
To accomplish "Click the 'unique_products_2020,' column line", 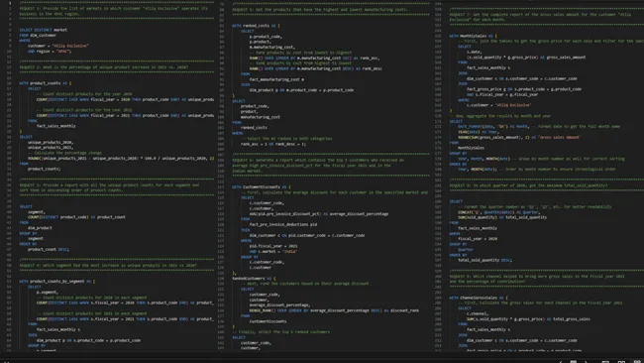I will coord(51,142).
